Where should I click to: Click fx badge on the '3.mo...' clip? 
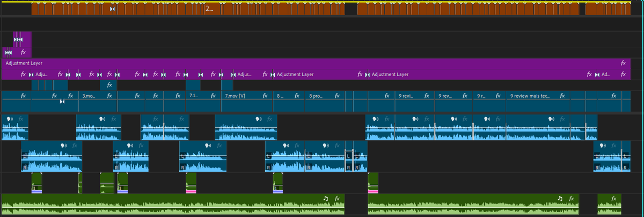click(109, 96)
